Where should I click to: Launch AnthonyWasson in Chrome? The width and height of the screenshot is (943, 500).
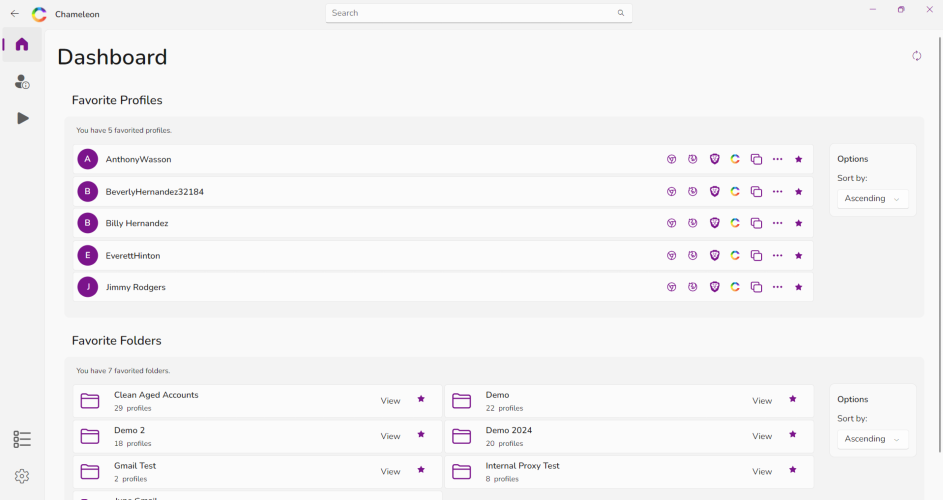coord(671,159)
